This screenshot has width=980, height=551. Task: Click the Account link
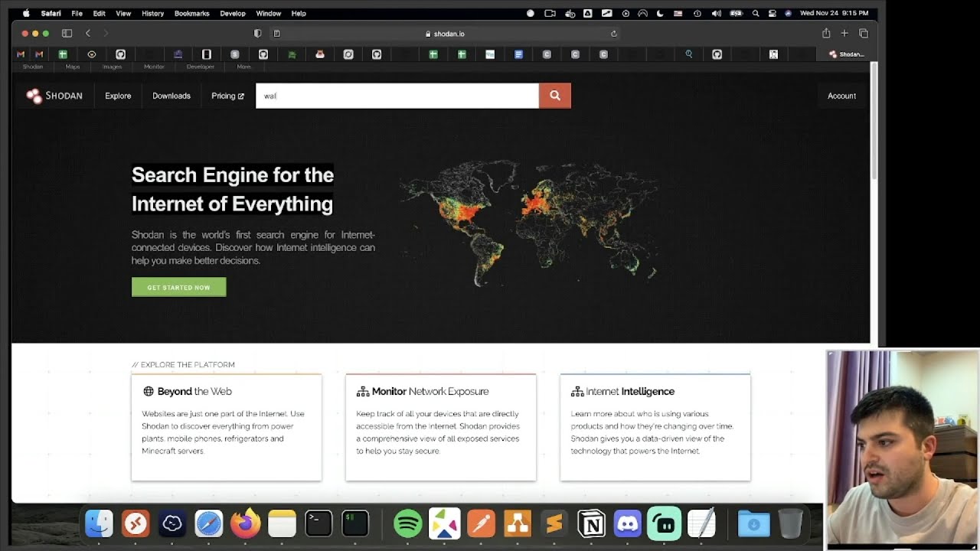pos(841,96)
